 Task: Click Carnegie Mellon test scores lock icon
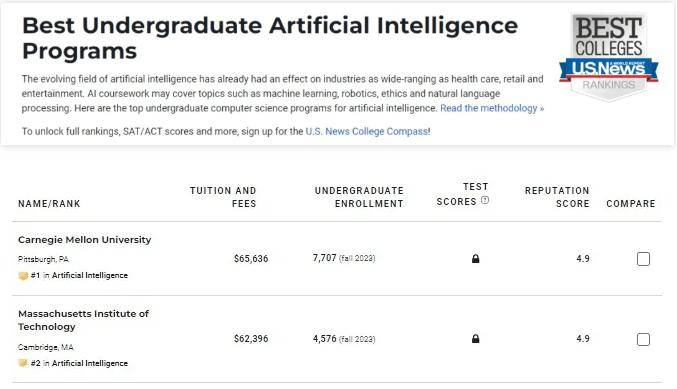(475, 259)
